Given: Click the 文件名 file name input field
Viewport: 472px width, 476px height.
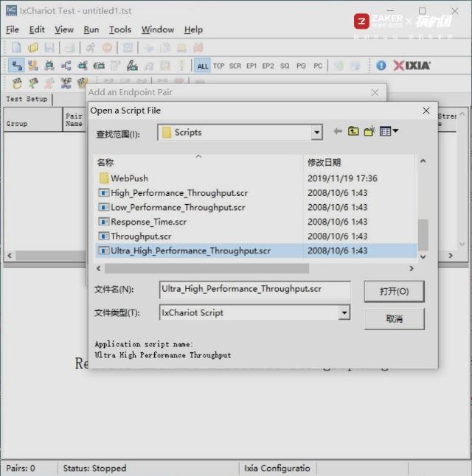Looking at the screenshot, I should tap(254, 289).
